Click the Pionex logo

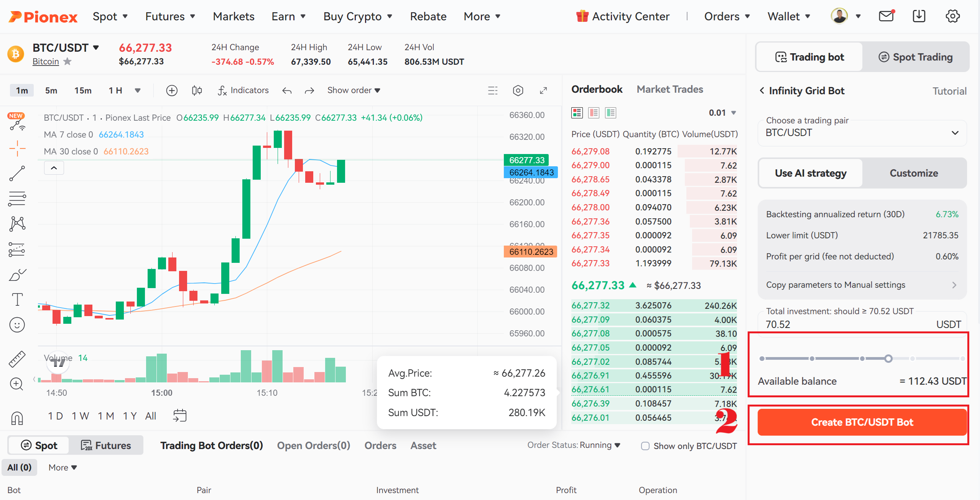point(43,17)
